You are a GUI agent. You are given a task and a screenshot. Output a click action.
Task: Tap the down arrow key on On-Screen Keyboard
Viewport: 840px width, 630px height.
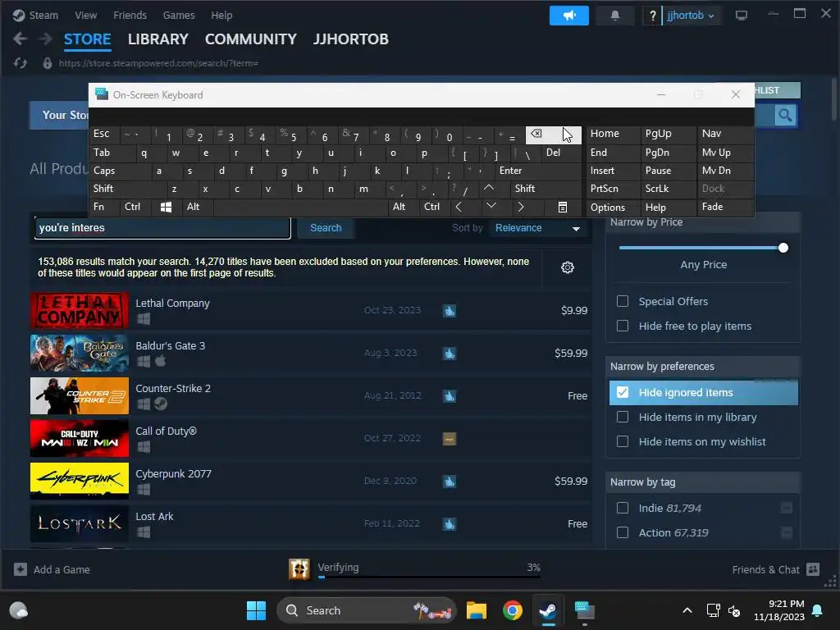[491, 206]
